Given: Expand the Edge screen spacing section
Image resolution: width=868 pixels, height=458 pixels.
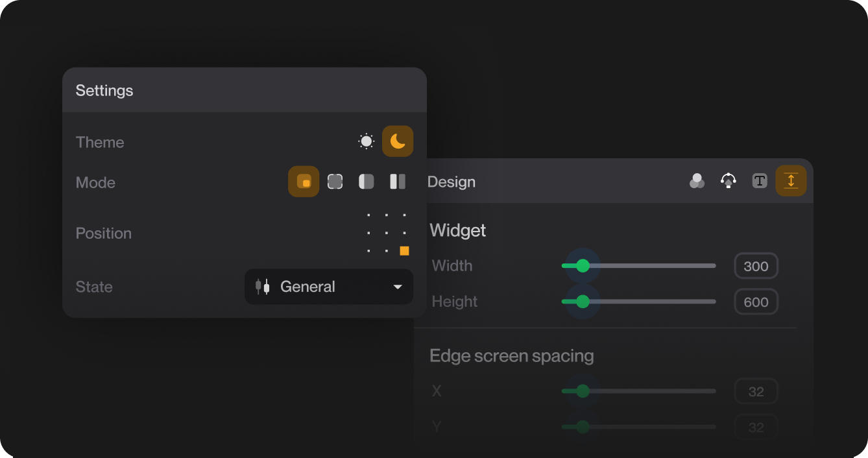Looking at the screenshot, I should (x=512, y=356).
